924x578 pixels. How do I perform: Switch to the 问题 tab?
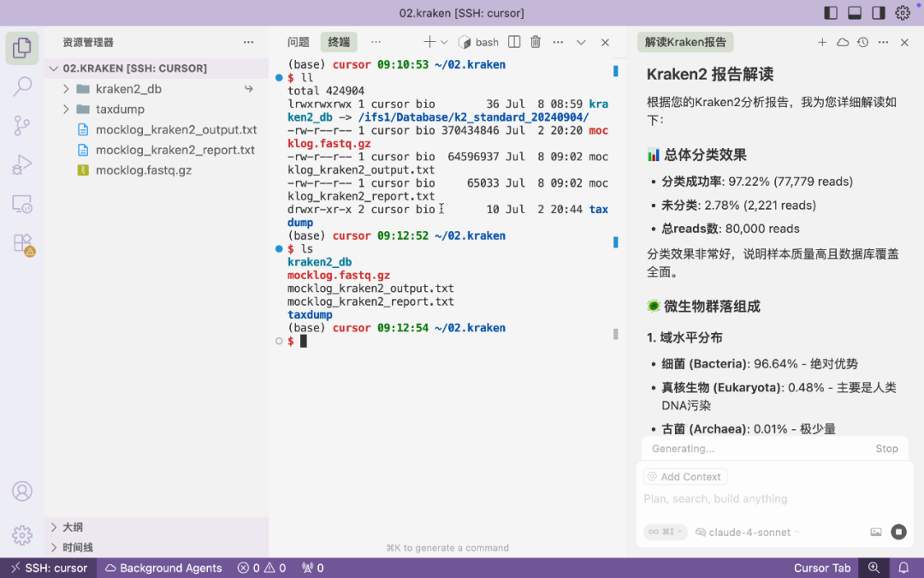tap(299, 42)
